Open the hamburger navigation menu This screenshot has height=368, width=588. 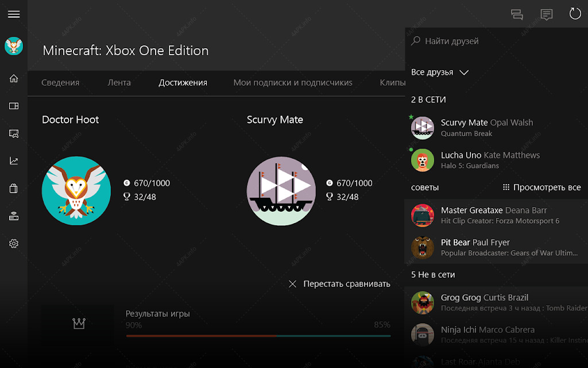[x=14, y=14]
